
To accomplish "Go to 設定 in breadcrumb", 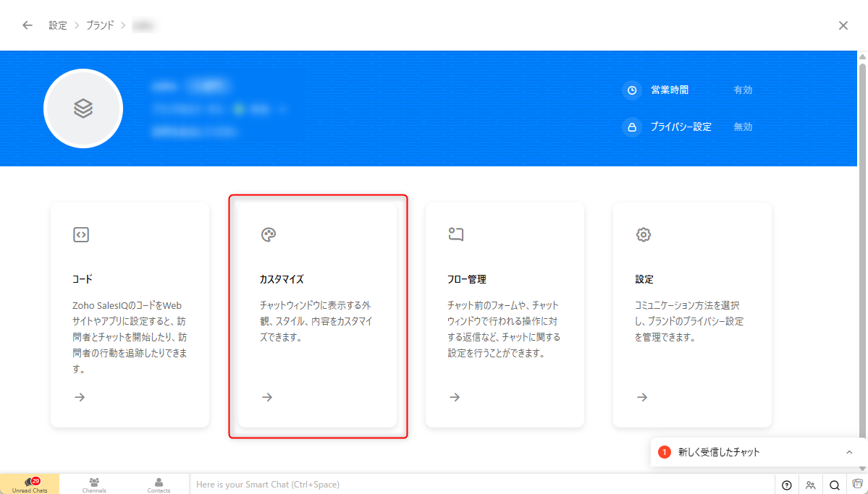I will [x=58, y=25].
